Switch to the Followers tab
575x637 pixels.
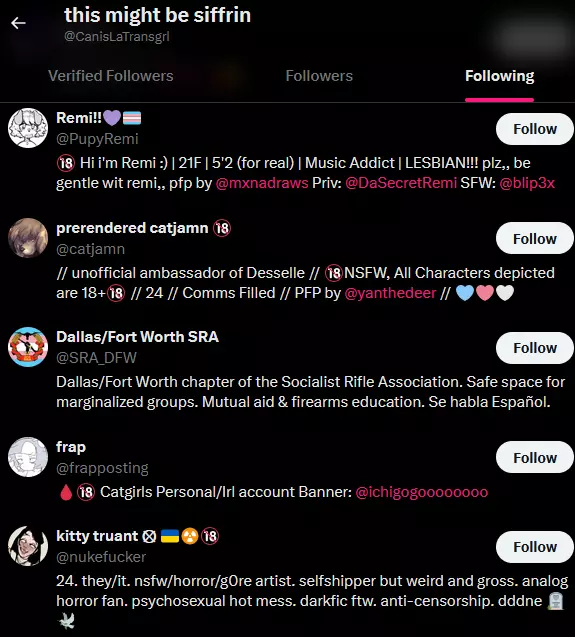tap(319, 76)
